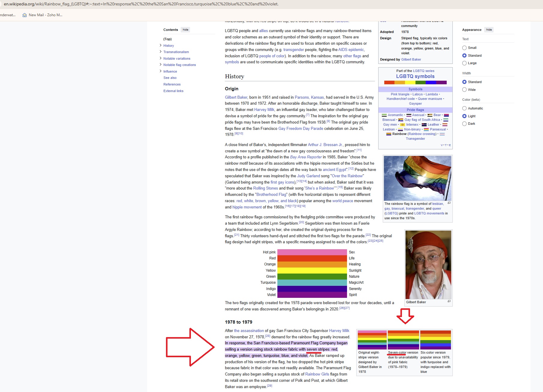Open citation reference [28]
543x392 pixels.
(x=268, y=336)
